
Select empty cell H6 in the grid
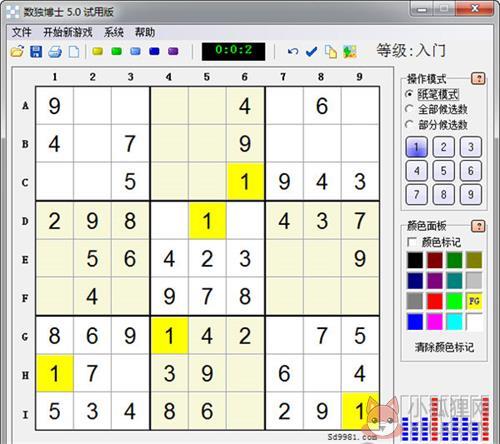(x=245, y=373)
